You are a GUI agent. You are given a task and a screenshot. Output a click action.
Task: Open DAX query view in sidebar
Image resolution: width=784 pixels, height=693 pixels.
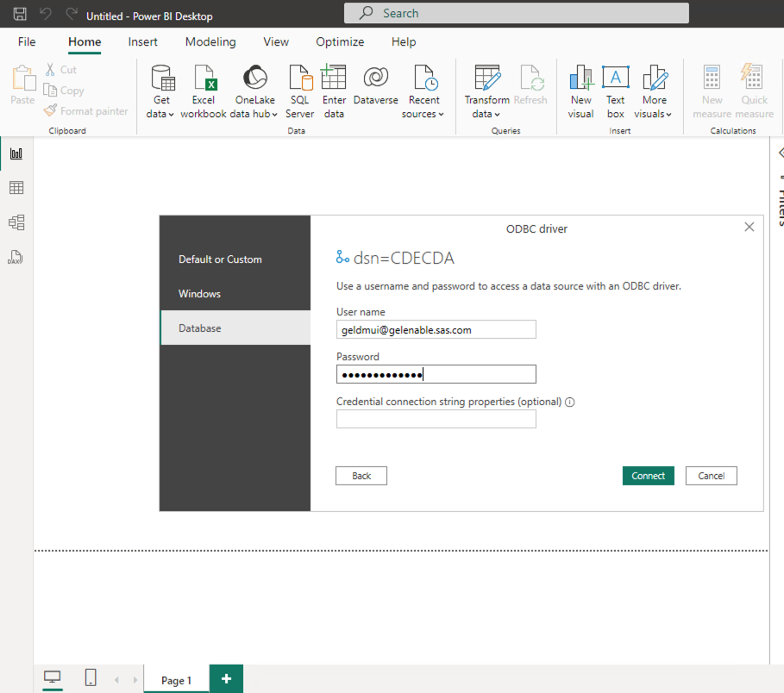click(16, 257)
